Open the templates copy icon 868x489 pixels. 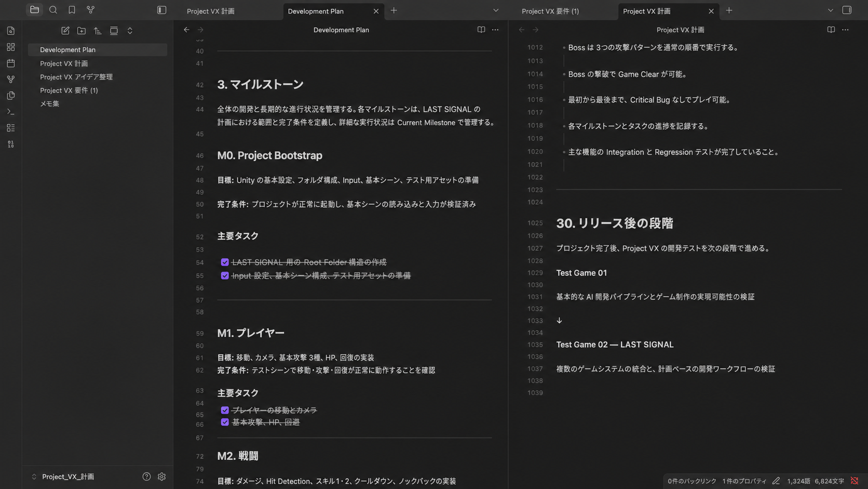tap(11, 96)
